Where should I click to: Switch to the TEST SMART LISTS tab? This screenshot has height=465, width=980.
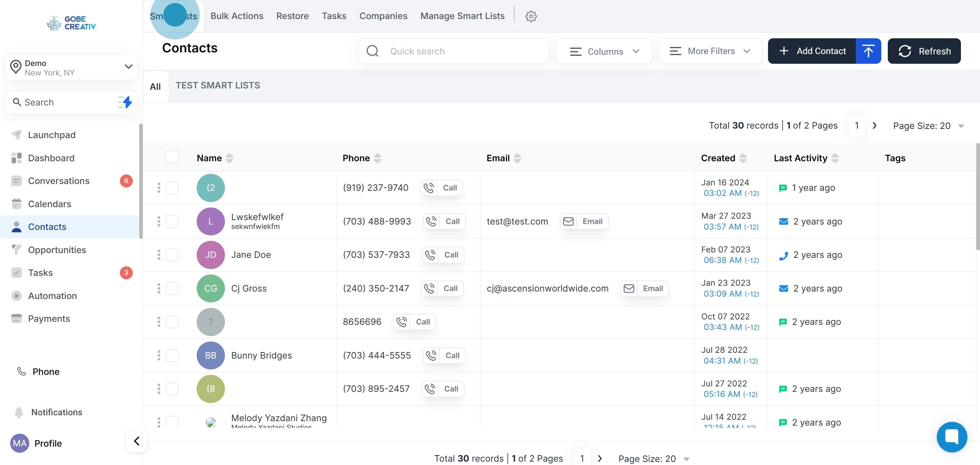(218, 85)
